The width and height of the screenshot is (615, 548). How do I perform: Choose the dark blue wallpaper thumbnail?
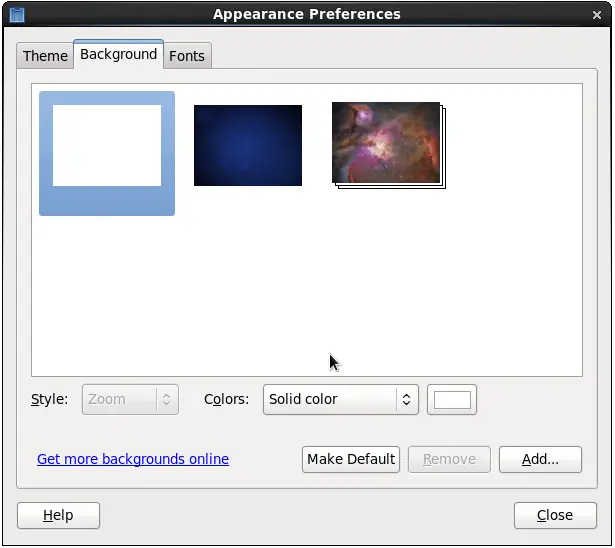247,145
